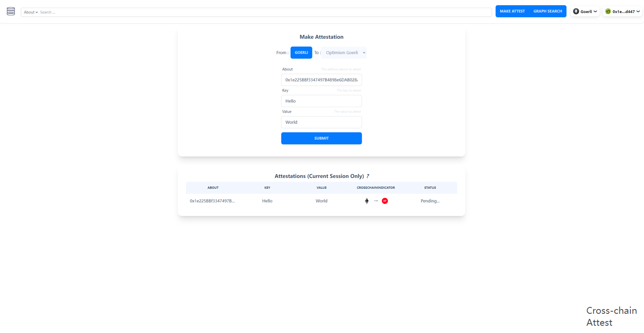
Task: Click the Key field containing Hello
Action: point(322,101)
